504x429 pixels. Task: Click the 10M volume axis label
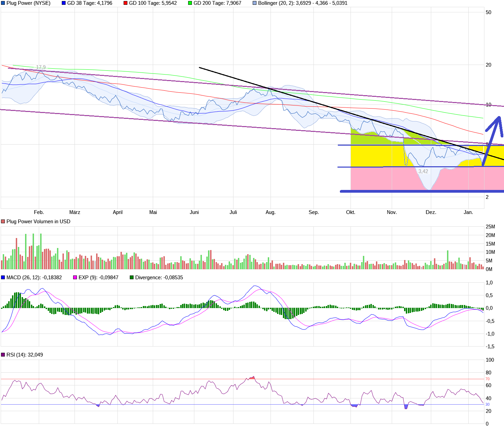click(490, 252)
